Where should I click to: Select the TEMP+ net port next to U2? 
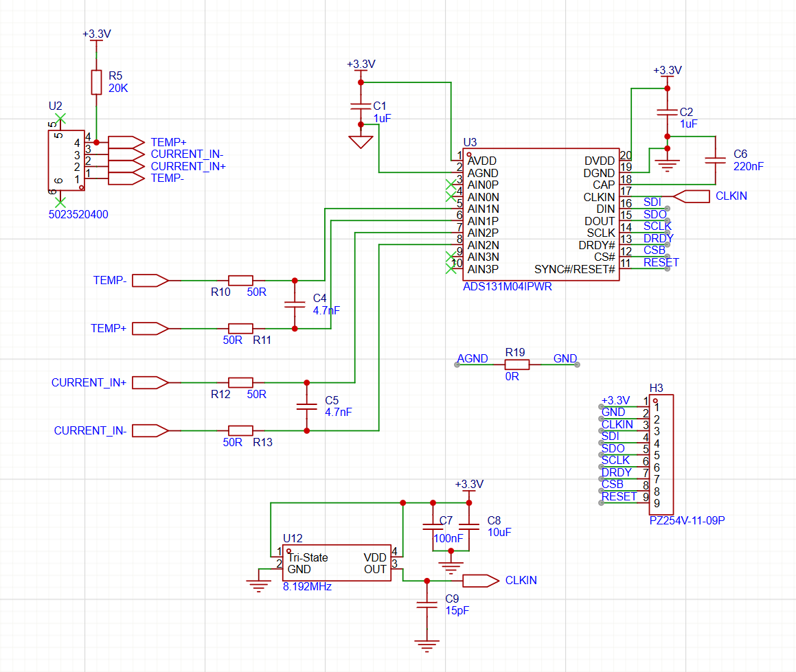(126, 142)
